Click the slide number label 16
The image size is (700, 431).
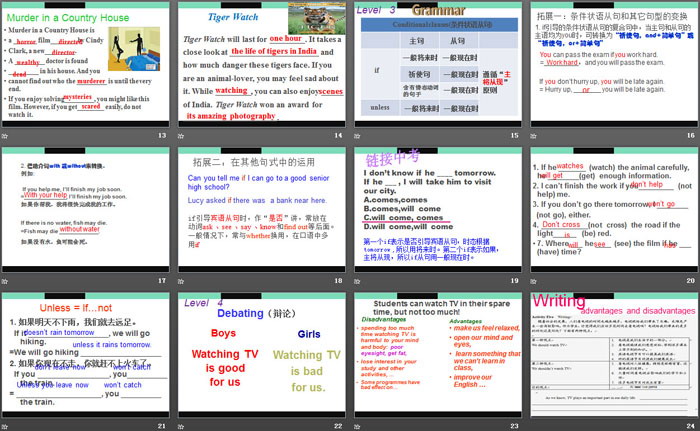(x=691, y=135)
